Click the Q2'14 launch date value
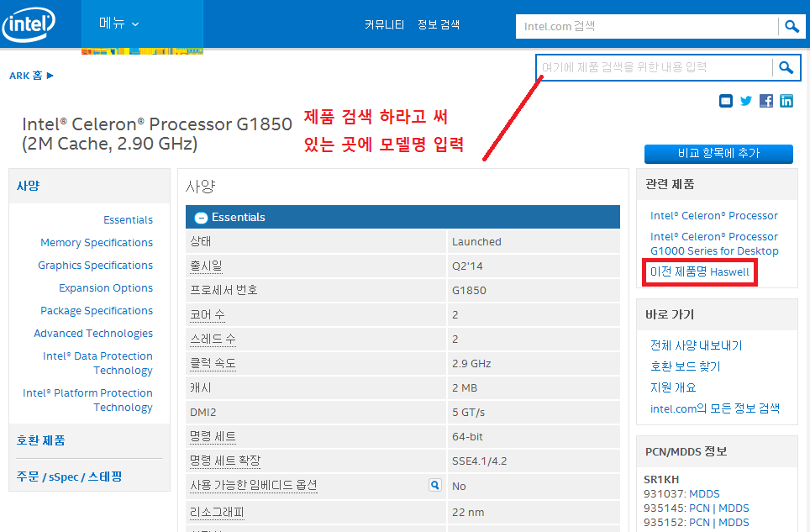The height and width of the screenshot is (532, 810). pos(467,266)
